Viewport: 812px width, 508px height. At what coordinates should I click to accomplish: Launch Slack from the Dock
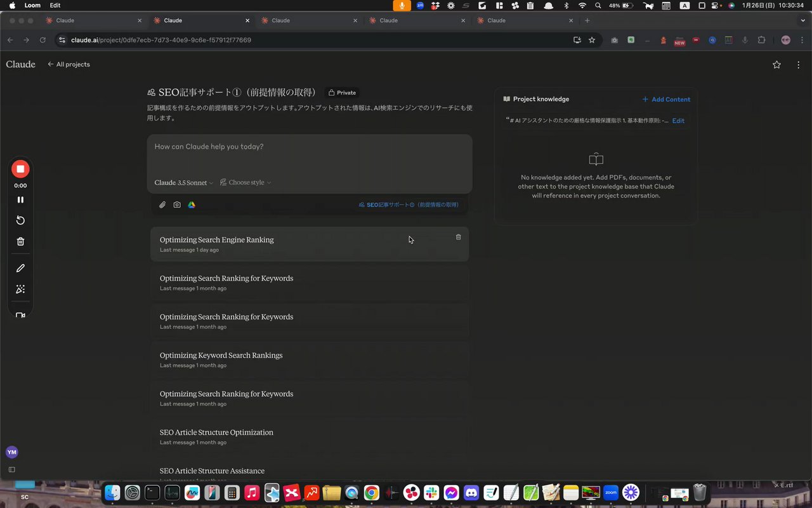431,492
